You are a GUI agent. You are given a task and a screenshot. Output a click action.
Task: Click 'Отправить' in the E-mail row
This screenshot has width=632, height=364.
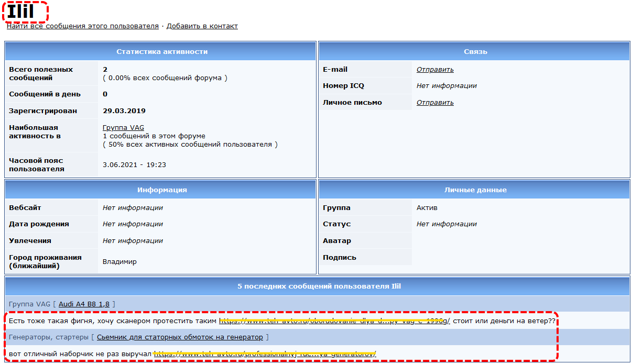point(435,69)
